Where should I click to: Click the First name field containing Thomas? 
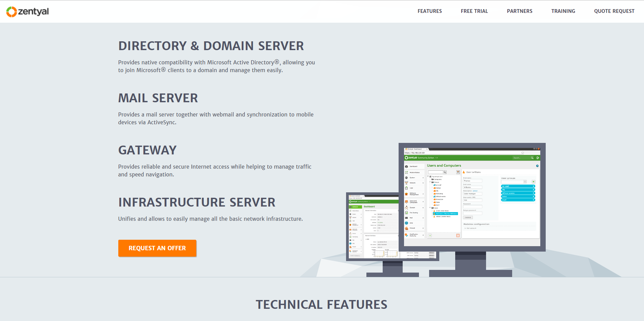472,181
